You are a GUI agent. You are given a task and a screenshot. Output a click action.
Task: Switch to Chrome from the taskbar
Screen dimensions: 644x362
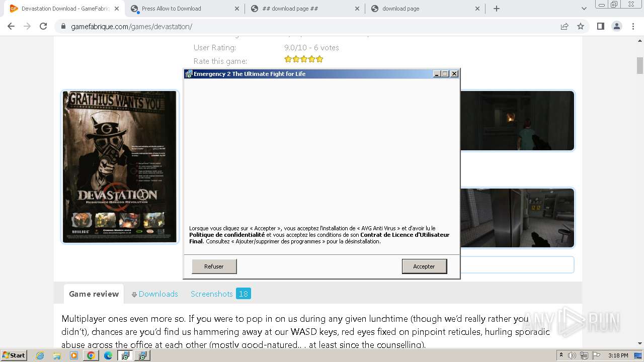coord(91,355)
